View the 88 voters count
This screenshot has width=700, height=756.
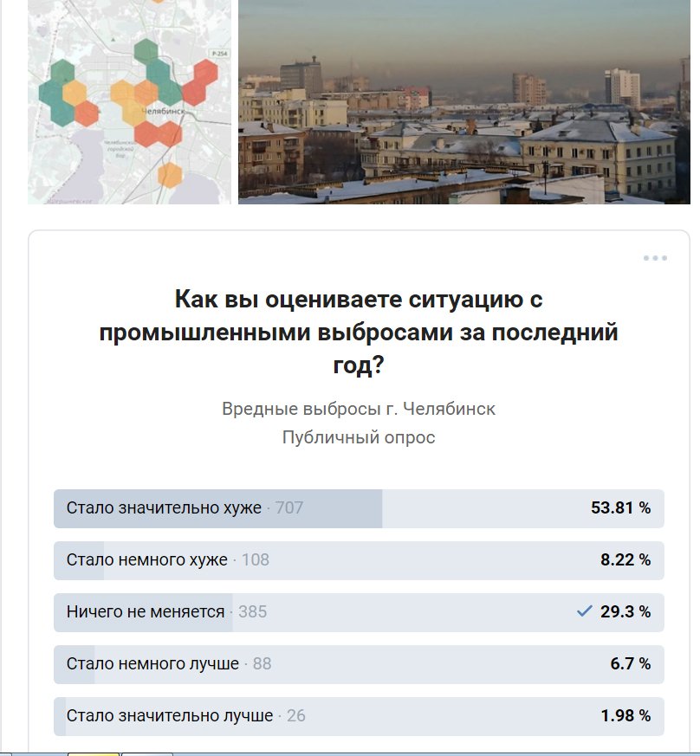[262, 664]
